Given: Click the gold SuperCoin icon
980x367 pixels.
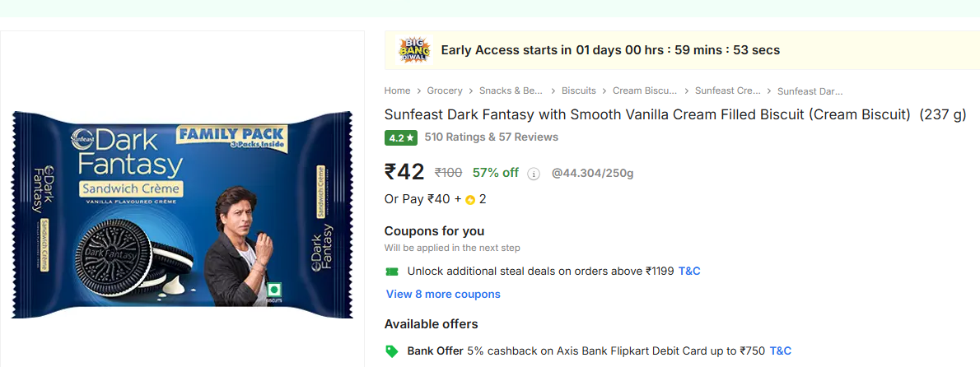Looking at the screenshot, I should [x=470, y=199].
